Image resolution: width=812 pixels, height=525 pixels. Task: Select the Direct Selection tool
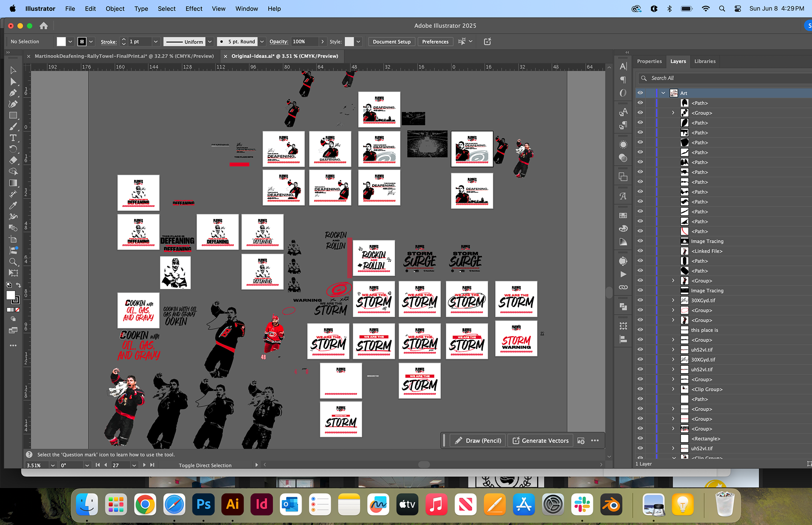pyautogui.click(x=13, y=81)
